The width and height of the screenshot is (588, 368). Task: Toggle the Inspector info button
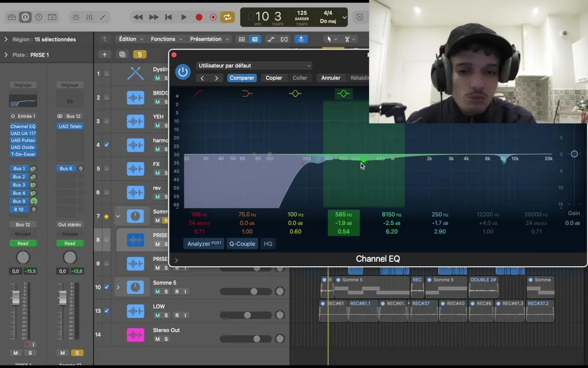(25, 17)
